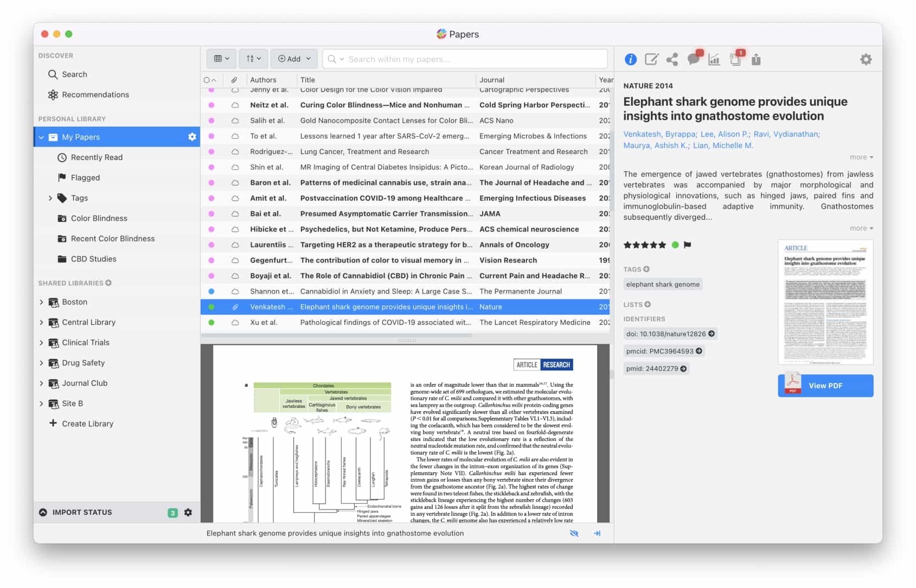Click the paperclip attachment column header
The image size is (916, 588).
tap(234, 80)
